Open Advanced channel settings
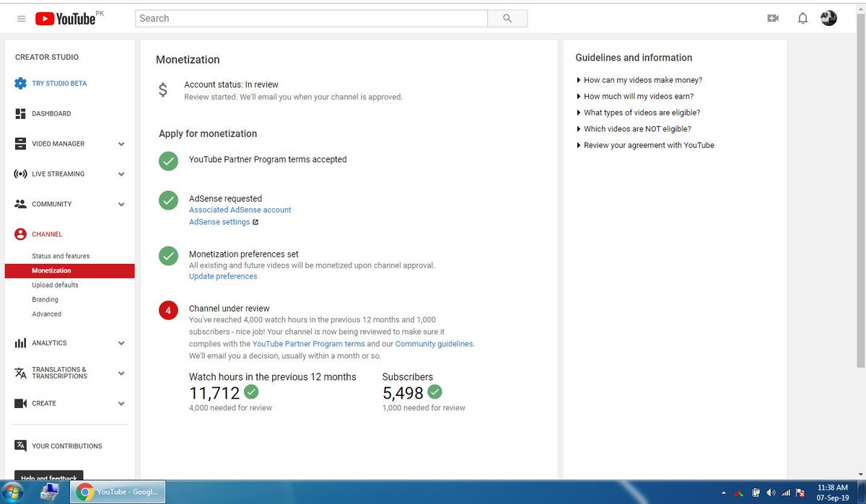The width and height of the screenshot is (866, 504). click(x=46, y=314)
